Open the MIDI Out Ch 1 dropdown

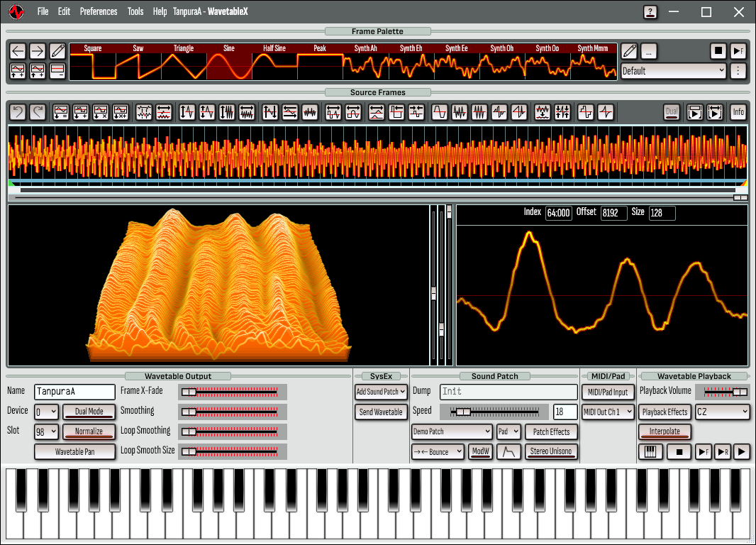(608, 412)
